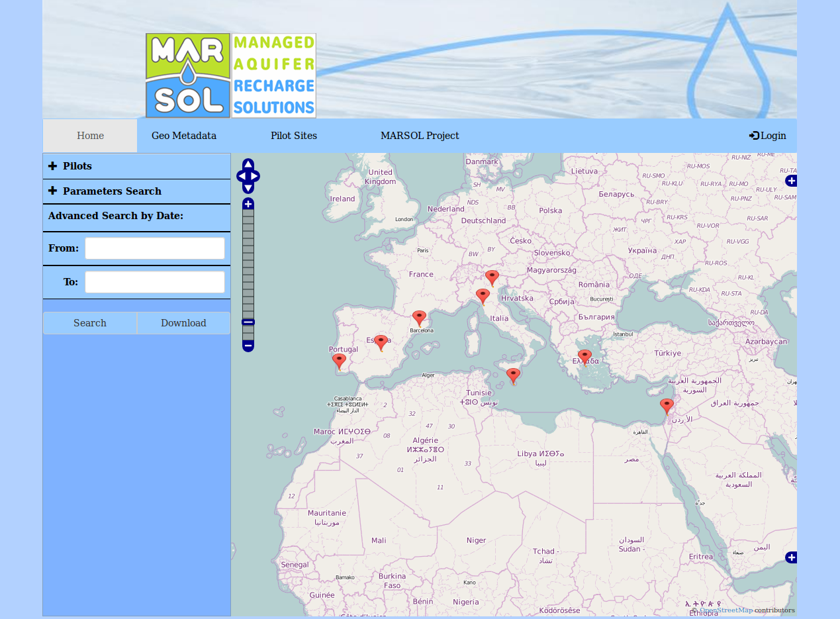Screen dimensions: 840x619
Task: Click the To date input field
Action: (155, 282)
